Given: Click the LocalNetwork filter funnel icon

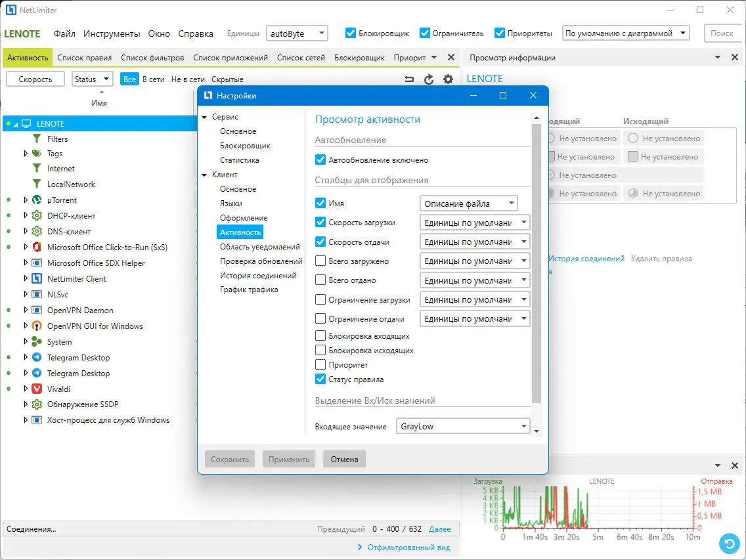Looking at the screenshot, I should (x=37, y=184).
